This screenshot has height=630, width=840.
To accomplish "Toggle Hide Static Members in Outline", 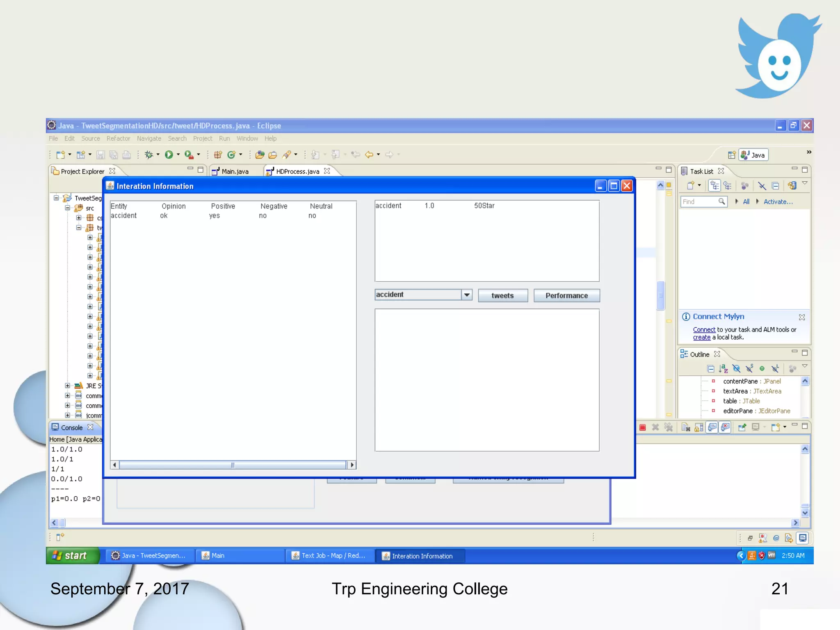I will (x=749, y=369).
